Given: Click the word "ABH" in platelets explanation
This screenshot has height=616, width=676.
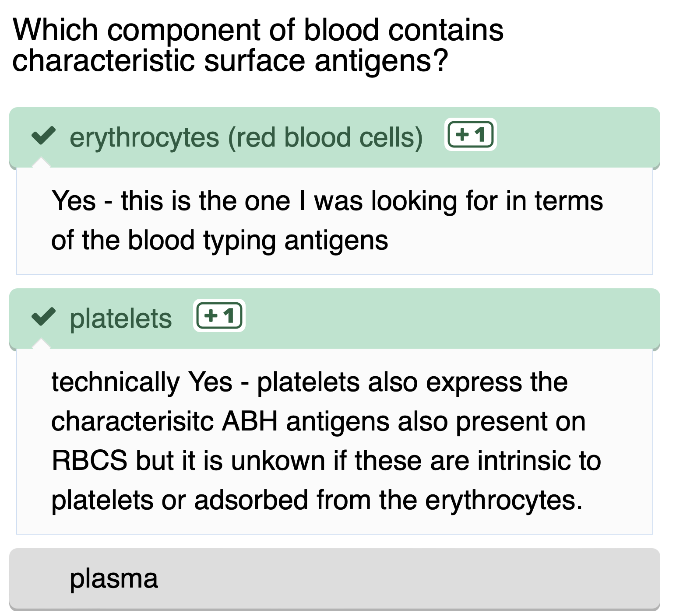Looking at the screenshot, I should pos(250,421).
